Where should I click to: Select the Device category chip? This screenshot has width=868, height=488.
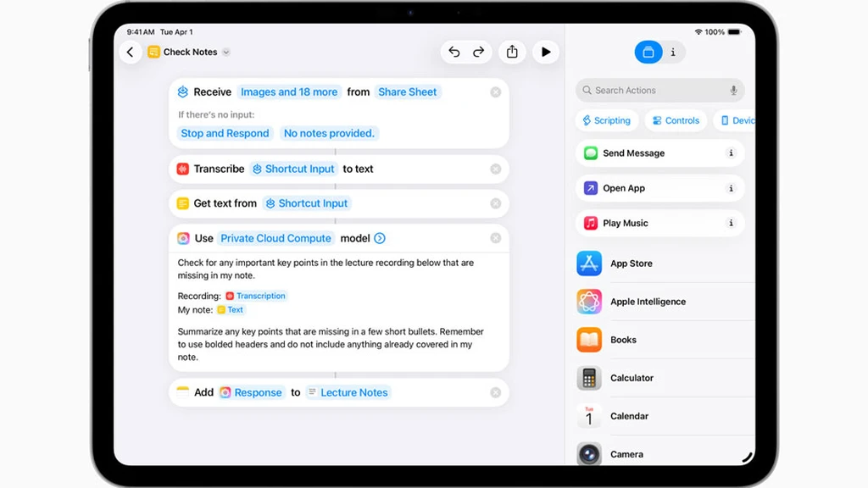(737, 120)
